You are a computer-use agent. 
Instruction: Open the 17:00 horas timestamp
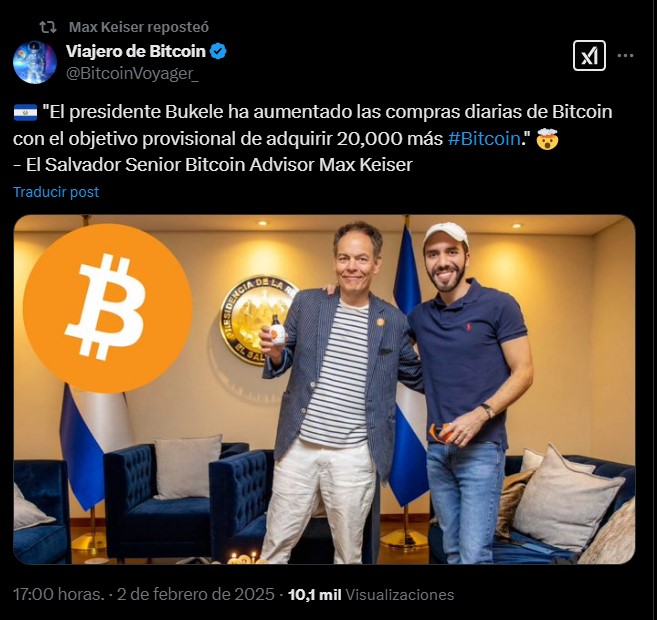pos(59,594)
